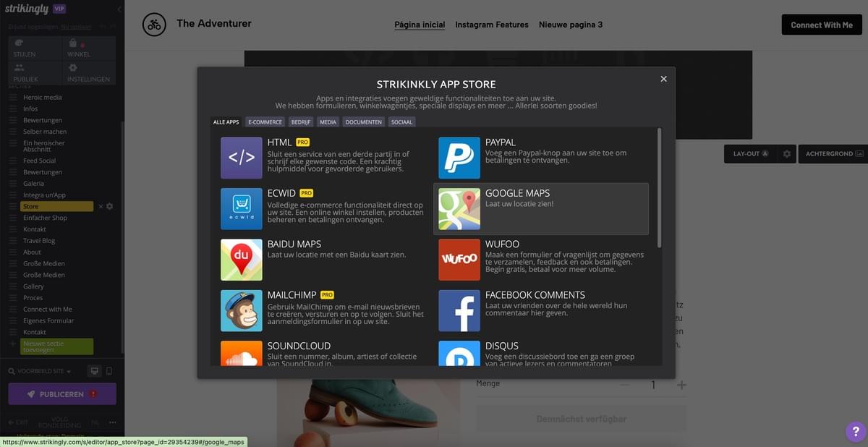Go to Página inicial nav item
This screenshot has width=868, height=447.
[x=420, y=25]
